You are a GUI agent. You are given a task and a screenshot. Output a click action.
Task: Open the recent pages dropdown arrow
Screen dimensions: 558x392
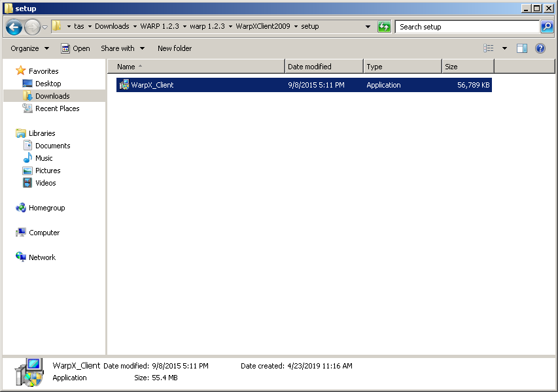[45, 27]
